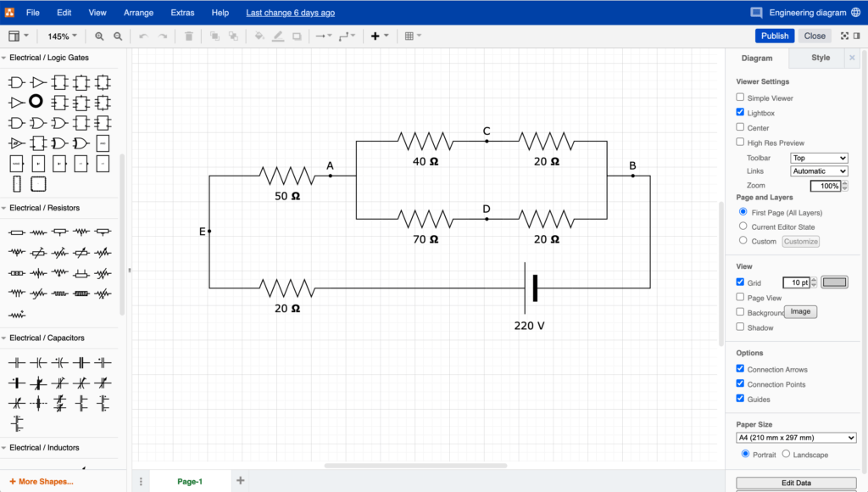Click the globe language icon
The width and height of the screenshot is (868, 492).
pyautogui.click(x=856, y=12)
